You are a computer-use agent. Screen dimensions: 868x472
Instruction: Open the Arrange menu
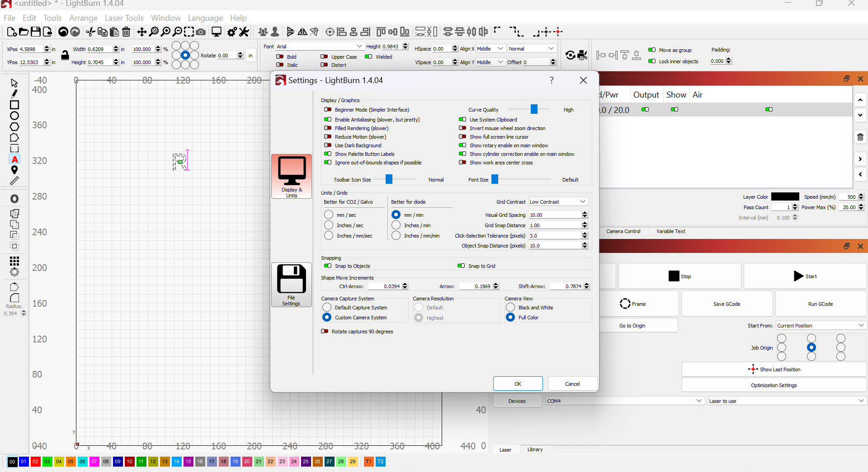pos(83,18)
